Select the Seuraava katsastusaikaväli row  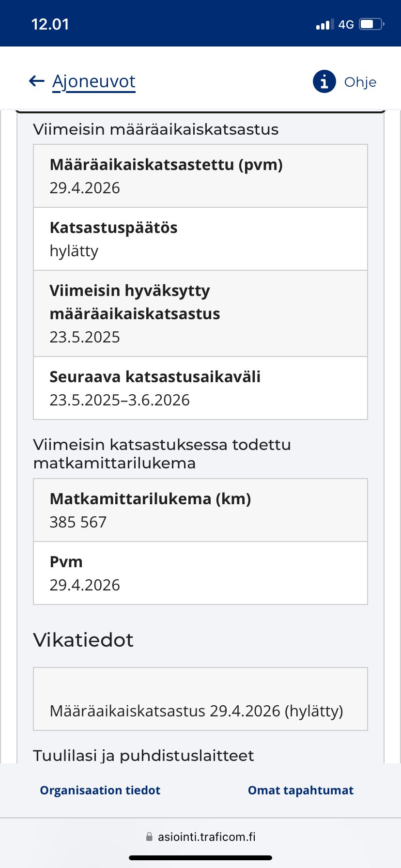click(x=200, y=388)
